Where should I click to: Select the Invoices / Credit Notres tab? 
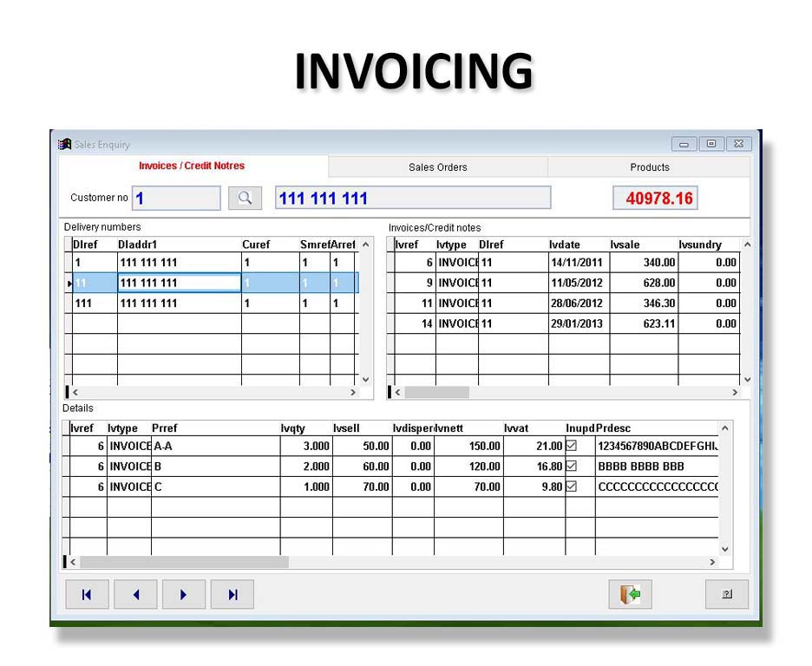(192, 166)
